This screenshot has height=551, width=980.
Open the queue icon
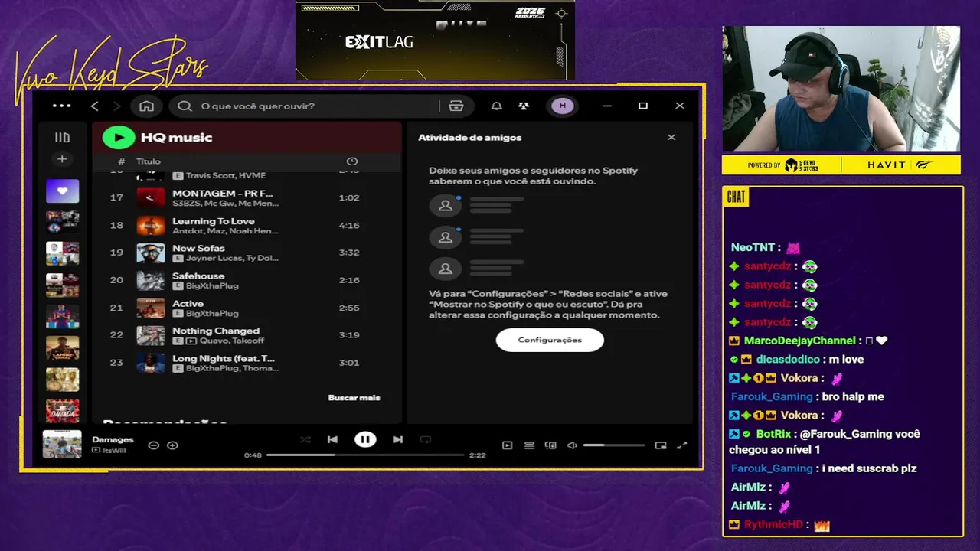tap(529, 445)
